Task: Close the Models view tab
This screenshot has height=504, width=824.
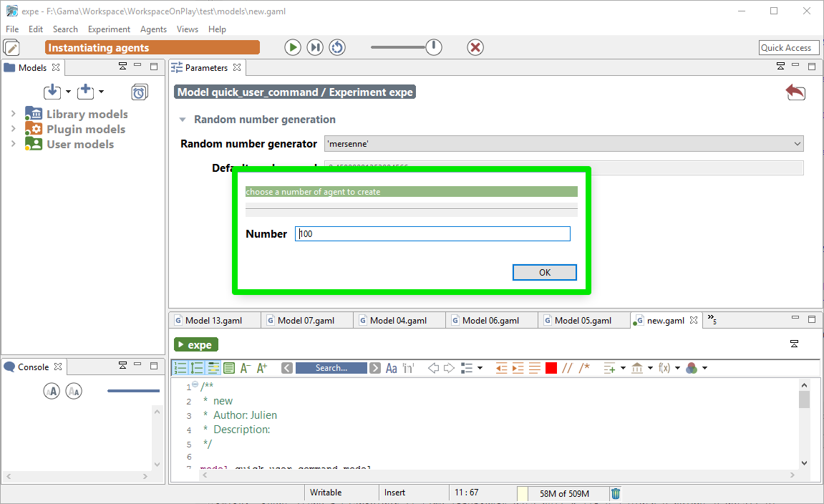Action: [56, 67]
